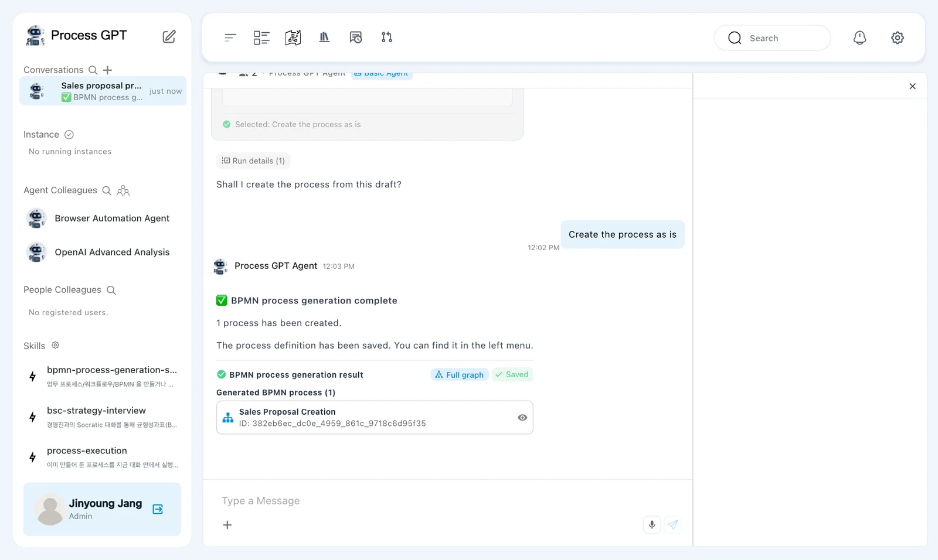Open the library books icon

(x=324, y=37)
